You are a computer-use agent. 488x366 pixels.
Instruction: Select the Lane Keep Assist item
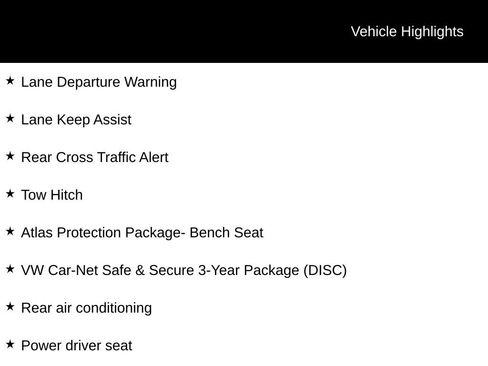[x=76, y=120]
